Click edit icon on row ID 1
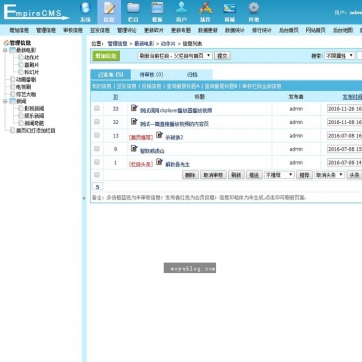362x362 pixels. (x=159, y=162)
